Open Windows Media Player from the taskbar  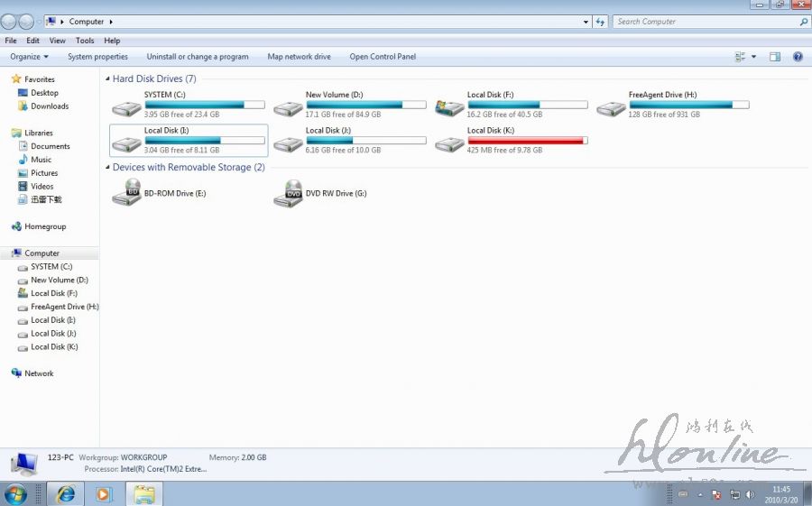[x=103, y=494]
